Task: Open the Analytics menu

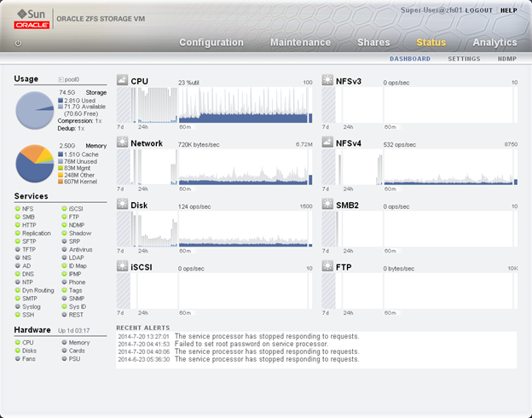Action: pyautogui.click(x=494, y=43)
